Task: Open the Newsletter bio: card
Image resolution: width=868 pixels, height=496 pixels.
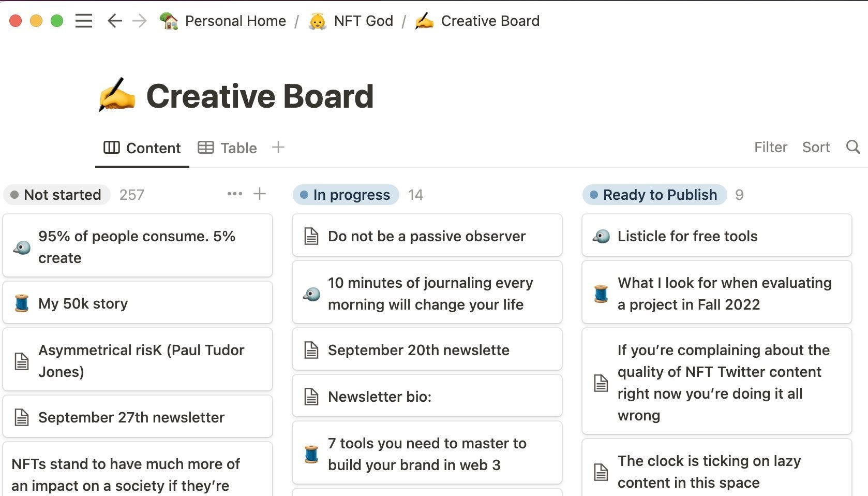Action: tap(427, 397)
